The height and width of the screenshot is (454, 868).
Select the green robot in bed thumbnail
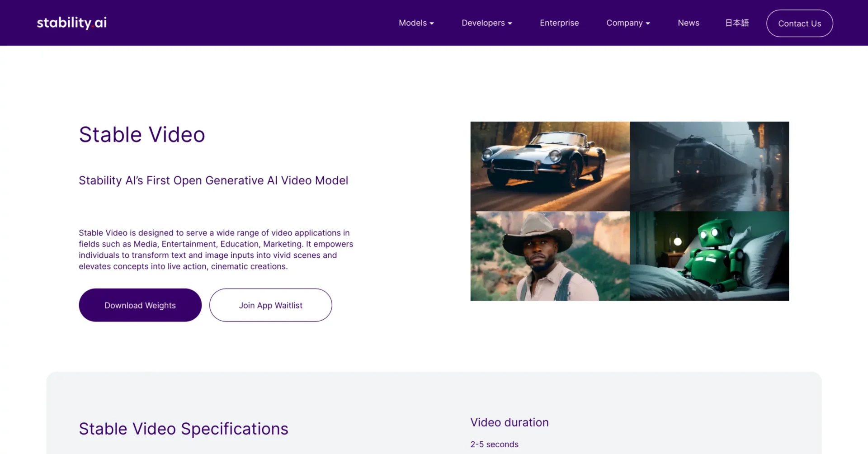[709, 256]
